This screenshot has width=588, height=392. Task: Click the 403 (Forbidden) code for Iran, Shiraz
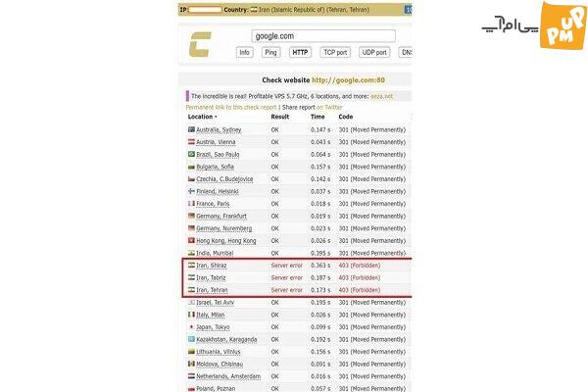click(360, 266)
